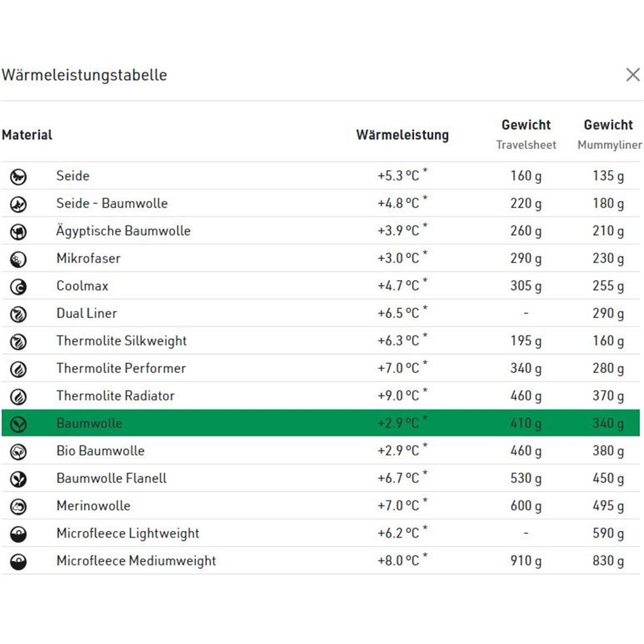The image size is (644, 644).
Task: Click the +6.5 °C Dual Liner value
Action: pos(402,312)
